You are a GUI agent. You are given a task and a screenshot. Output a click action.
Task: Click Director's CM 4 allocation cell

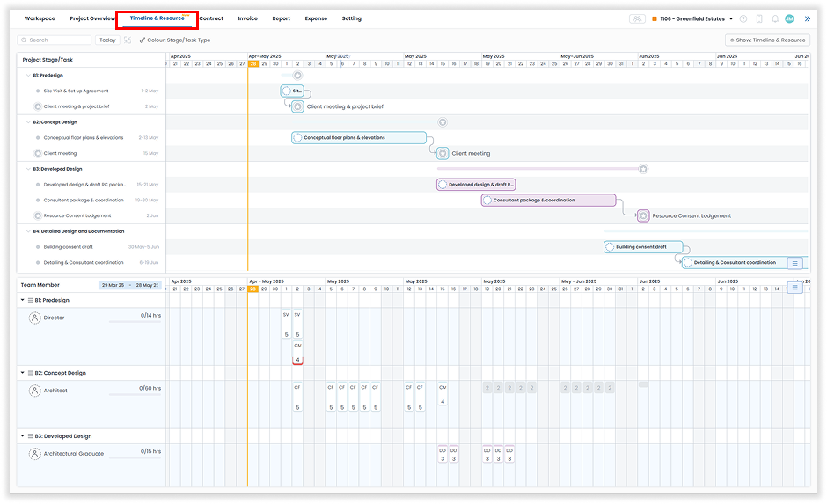point(297,353)
